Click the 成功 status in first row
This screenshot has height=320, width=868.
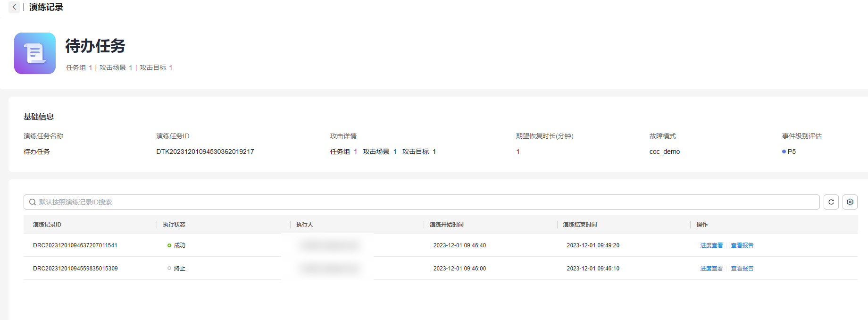(x=176, y=245)
